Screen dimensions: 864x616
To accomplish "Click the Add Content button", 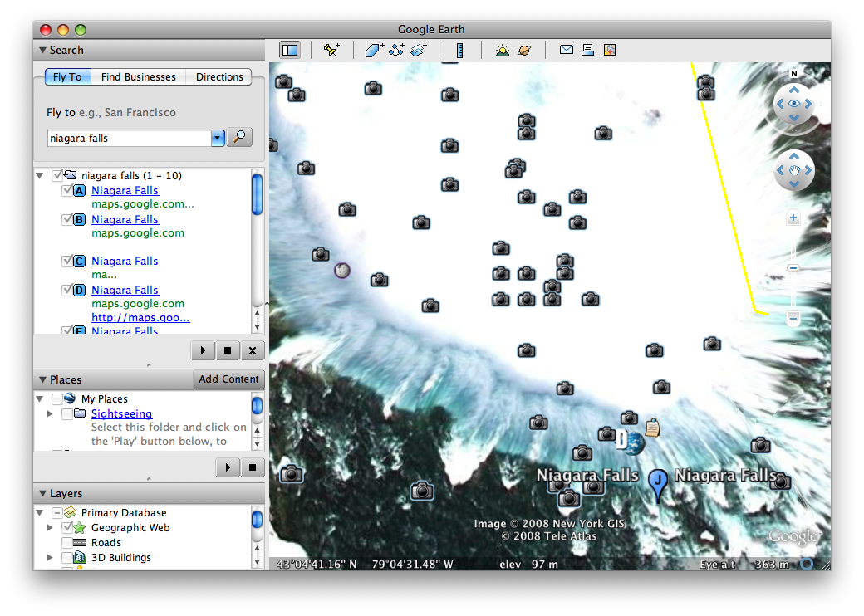I will [x=228, y=379].
